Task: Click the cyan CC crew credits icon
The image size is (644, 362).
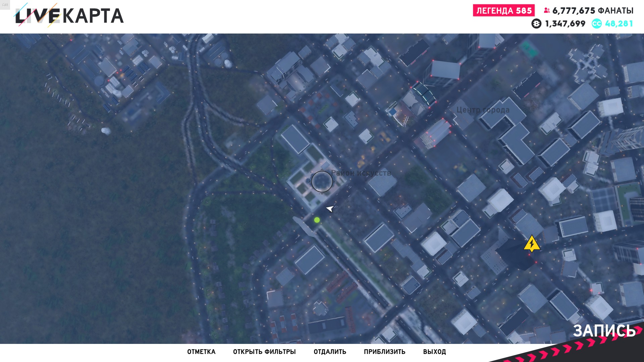Action: click(597, 23)
